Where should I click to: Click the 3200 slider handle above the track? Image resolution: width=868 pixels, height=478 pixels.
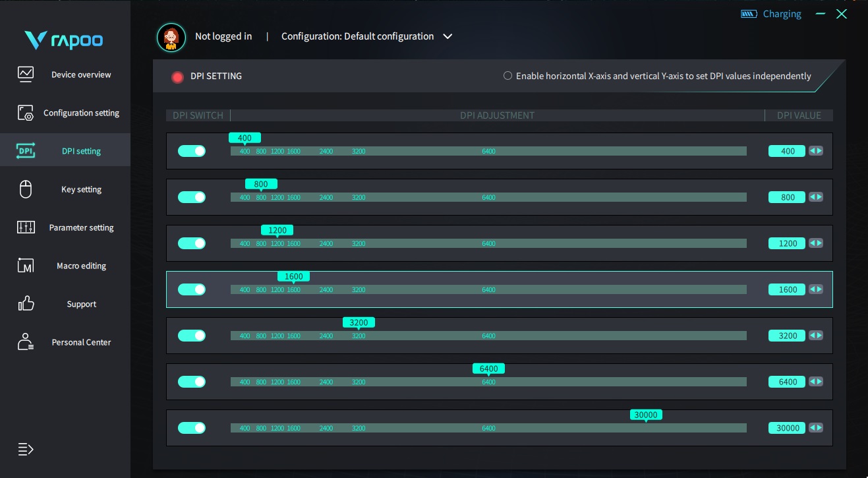click(x=359, y=323)
